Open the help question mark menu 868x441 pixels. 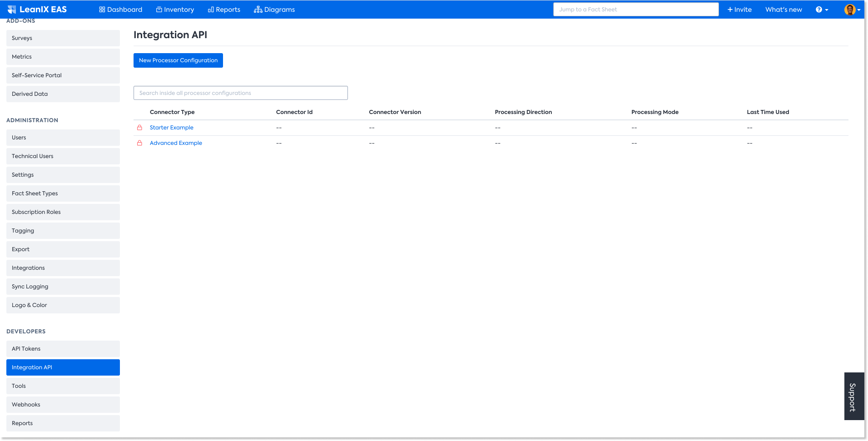point(822,10)
